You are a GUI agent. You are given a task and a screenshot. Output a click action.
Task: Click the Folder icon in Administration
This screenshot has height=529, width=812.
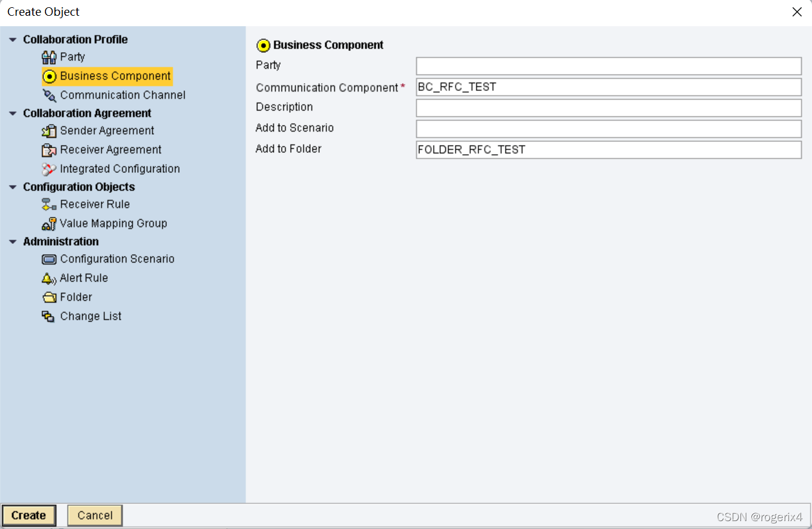[x=49, y=297]
